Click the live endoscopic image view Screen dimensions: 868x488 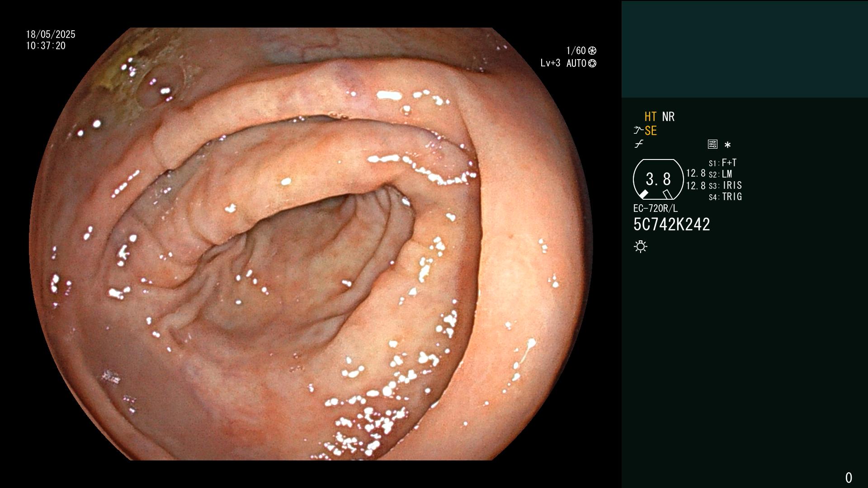click(311, 244)
